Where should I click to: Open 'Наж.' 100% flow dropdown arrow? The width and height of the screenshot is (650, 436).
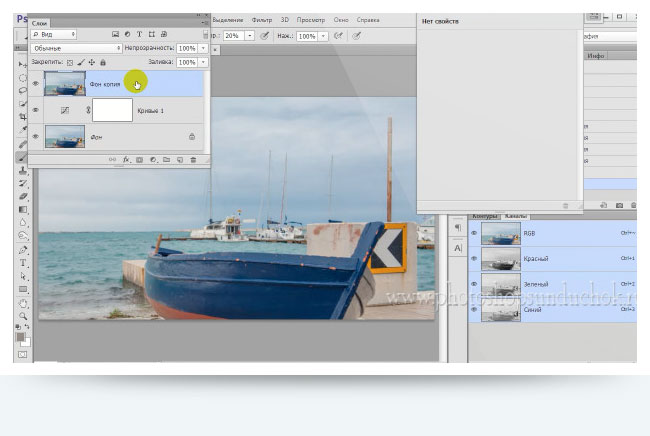(x=323, y=36)
